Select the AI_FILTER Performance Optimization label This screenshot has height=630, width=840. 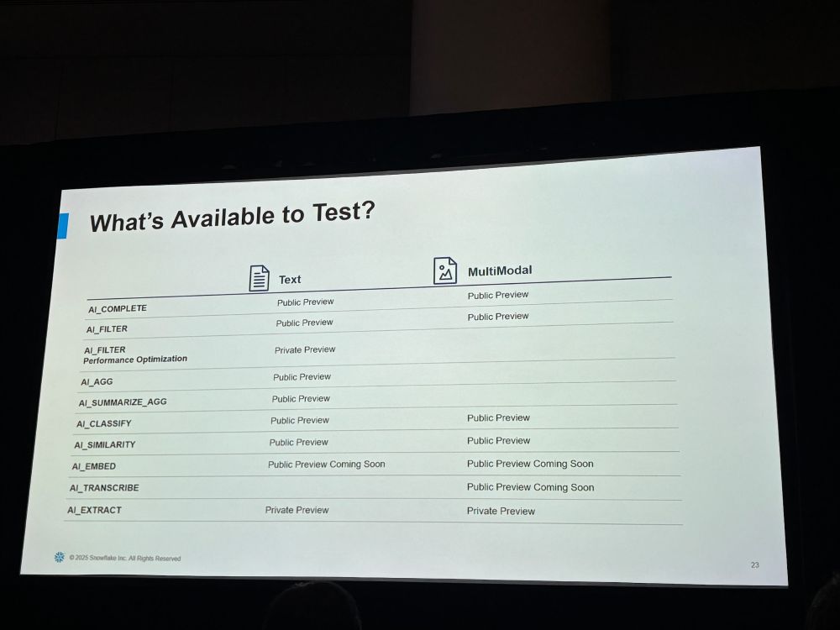click(135, 354)
